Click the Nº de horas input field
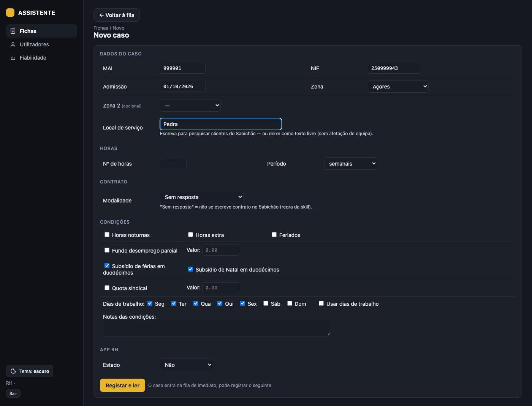The width and height of the screenshot is (532, 406). 173,164
